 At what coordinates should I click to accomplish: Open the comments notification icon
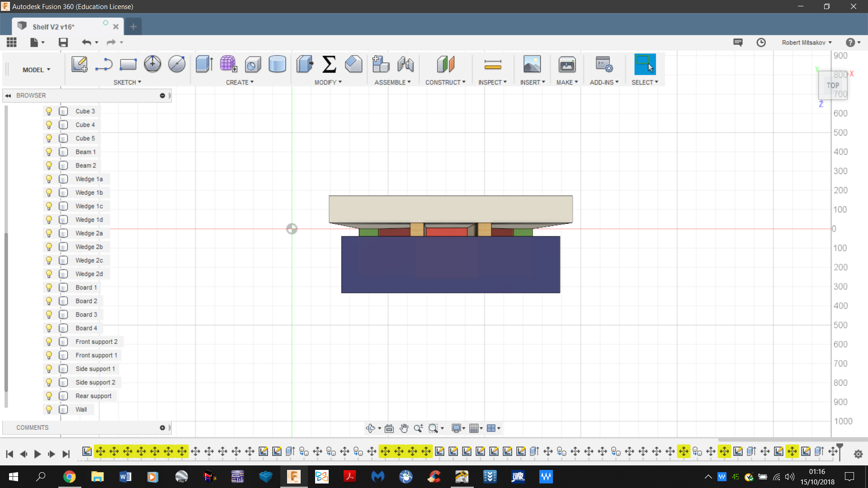[738, 42]
